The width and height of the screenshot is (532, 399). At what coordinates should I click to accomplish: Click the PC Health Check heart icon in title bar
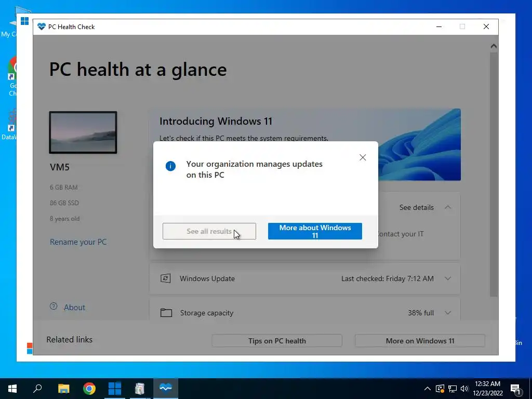coord(42,26)
